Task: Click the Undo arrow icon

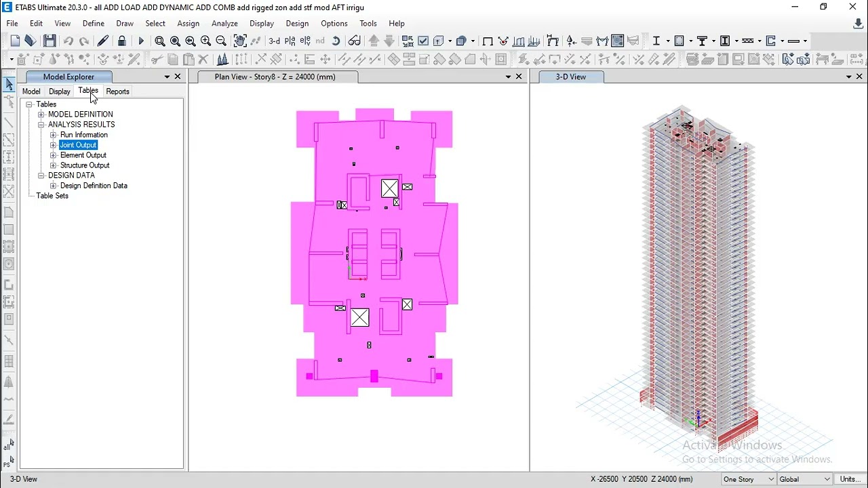Action: (x=68, y=41)
